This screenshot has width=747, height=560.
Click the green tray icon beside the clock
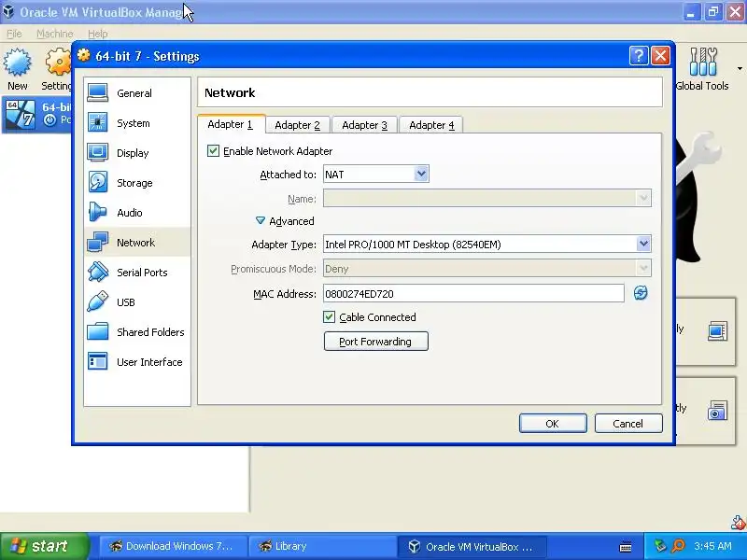pyautogui.click(x=660, y=546)
